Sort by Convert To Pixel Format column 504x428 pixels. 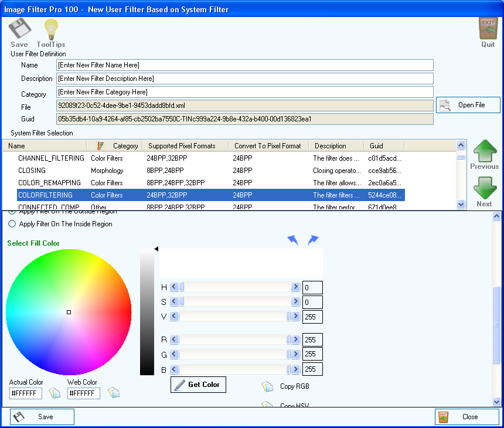tap(268, 146)
